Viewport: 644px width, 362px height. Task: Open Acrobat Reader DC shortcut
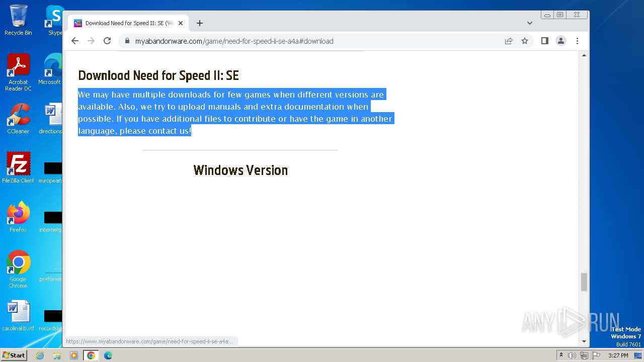[x=18, y=72]
